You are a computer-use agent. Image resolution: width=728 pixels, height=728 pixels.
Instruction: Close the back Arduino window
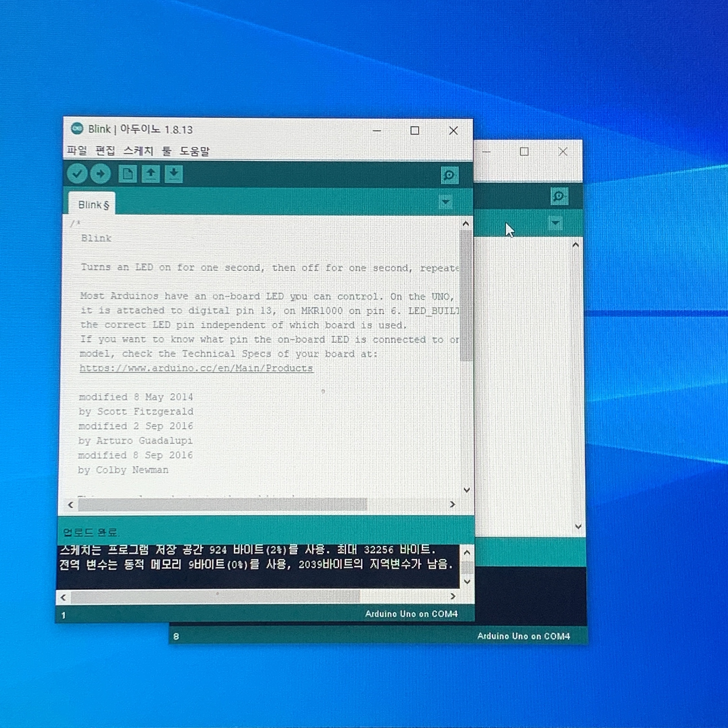click(x=563, y=151)
